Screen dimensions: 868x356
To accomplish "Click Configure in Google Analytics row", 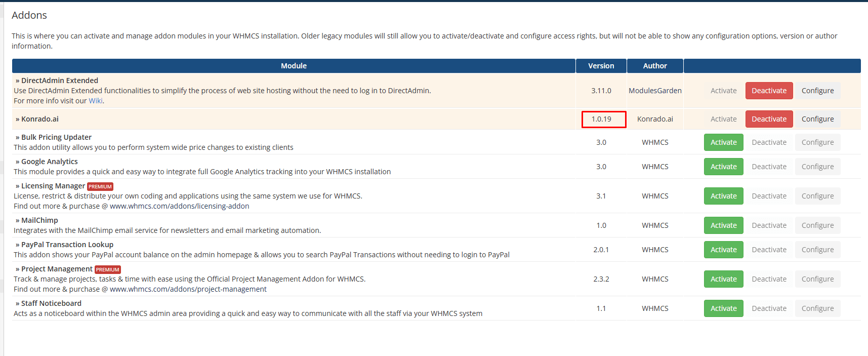I will [817, 167].
